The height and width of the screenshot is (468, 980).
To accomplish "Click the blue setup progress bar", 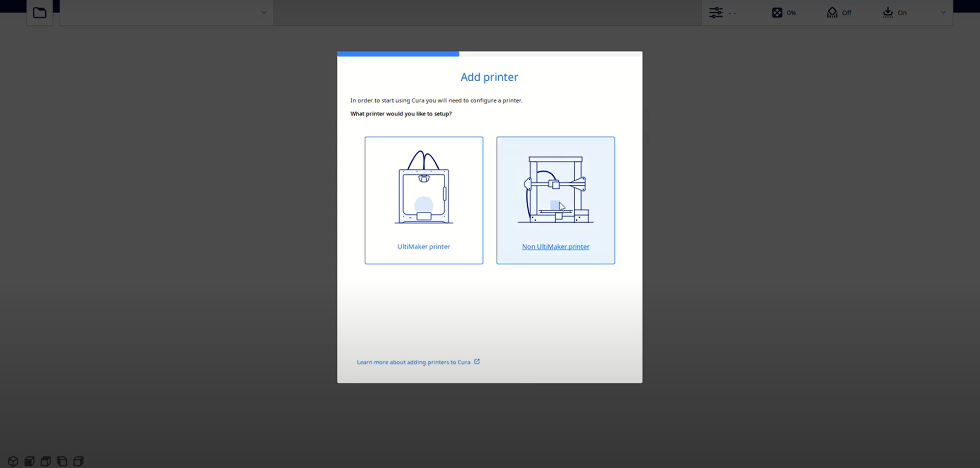I will [x=398, y=54].
